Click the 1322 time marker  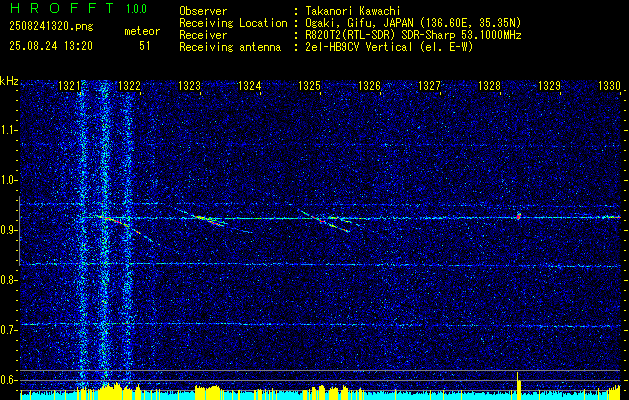[x=130, y=86]
